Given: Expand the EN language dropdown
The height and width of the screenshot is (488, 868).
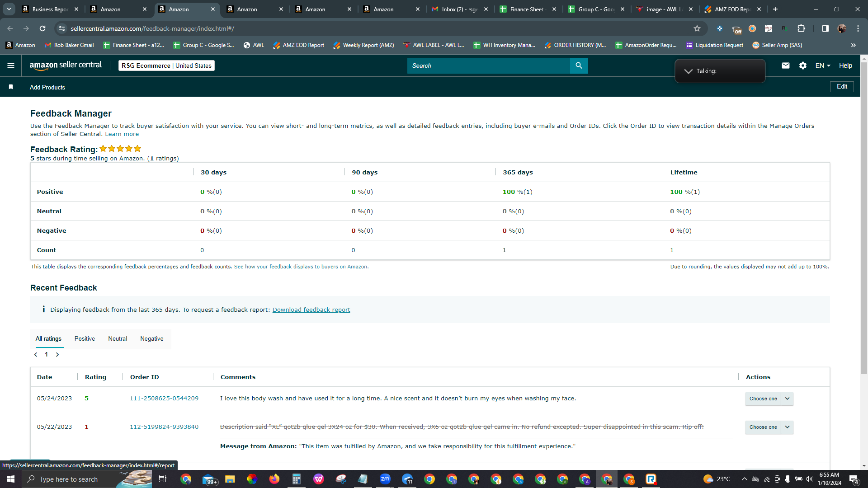Looking at the screenshot, I should [x=823, y=66].
